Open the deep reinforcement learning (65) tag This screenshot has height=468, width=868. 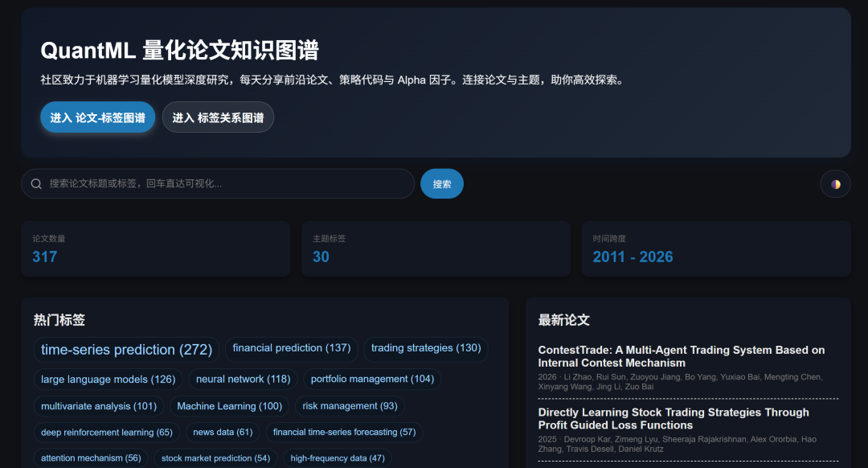pos(106,432)
